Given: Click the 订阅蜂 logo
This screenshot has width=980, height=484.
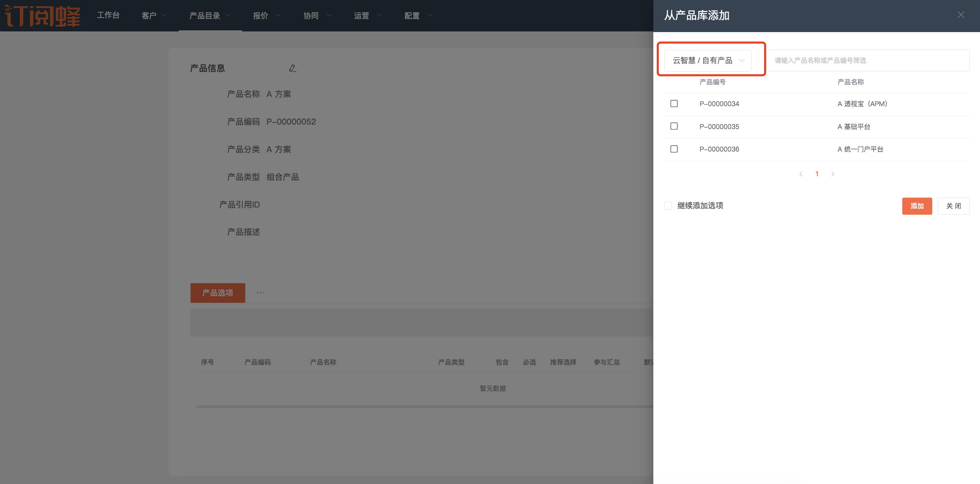Looking at the screenshot, I should 42,16.
